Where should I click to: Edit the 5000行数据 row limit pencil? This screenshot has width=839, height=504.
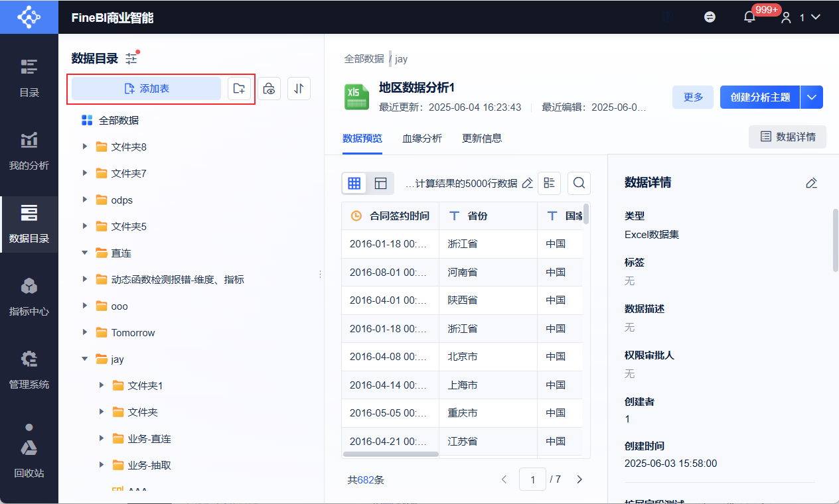point(527,183)
